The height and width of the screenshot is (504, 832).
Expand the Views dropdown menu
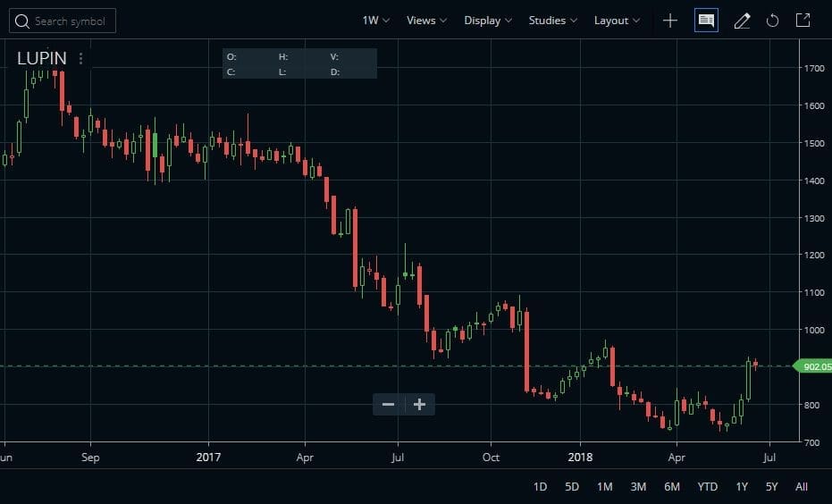click(426, 21)
